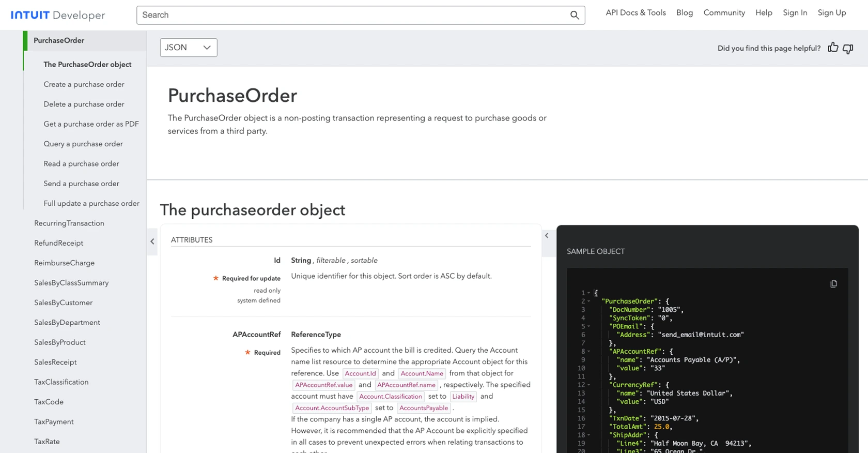Click "Did you find this page helpful?" text
This screenshot has width=868, height=453.
[x=769, y=48]
